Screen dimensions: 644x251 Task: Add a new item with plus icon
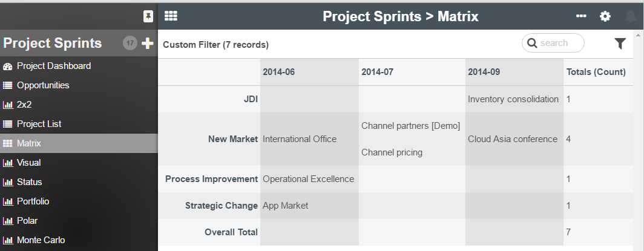coord(147,44)
